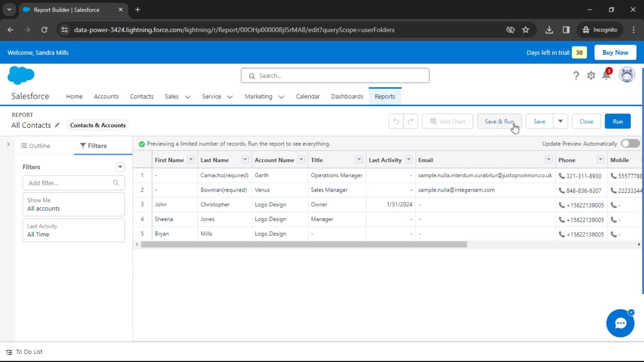Open Chrome three-dot menu
This screenshot has width=644, height=362.
633,30
